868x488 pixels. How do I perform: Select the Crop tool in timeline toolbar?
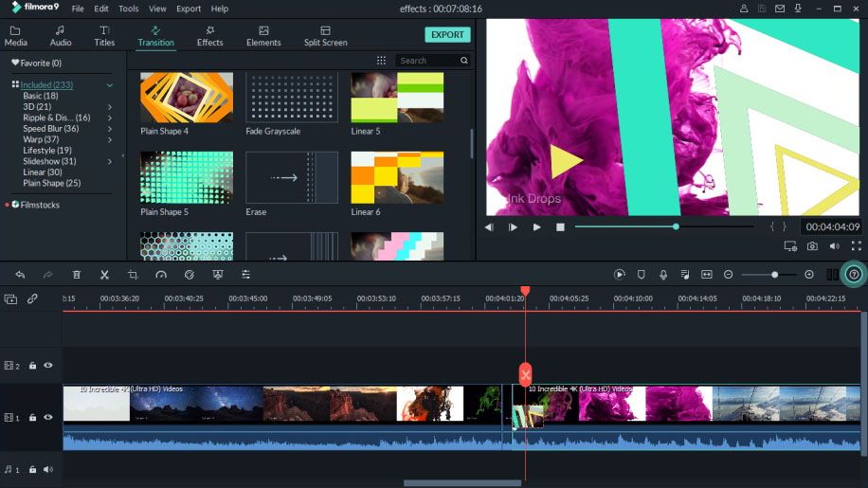pyautogui.click(x=133, y=275)
